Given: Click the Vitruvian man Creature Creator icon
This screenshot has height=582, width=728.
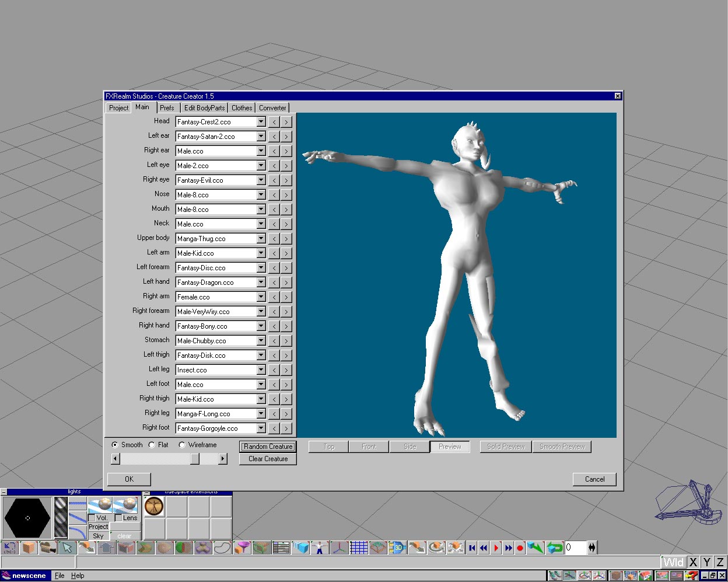Looking at the screenshot, I should [x=154, y=507].
